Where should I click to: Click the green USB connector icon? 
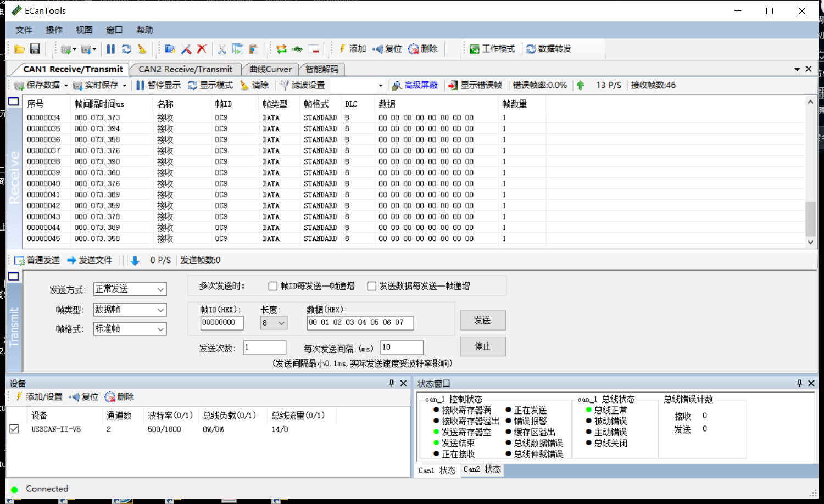298,49
